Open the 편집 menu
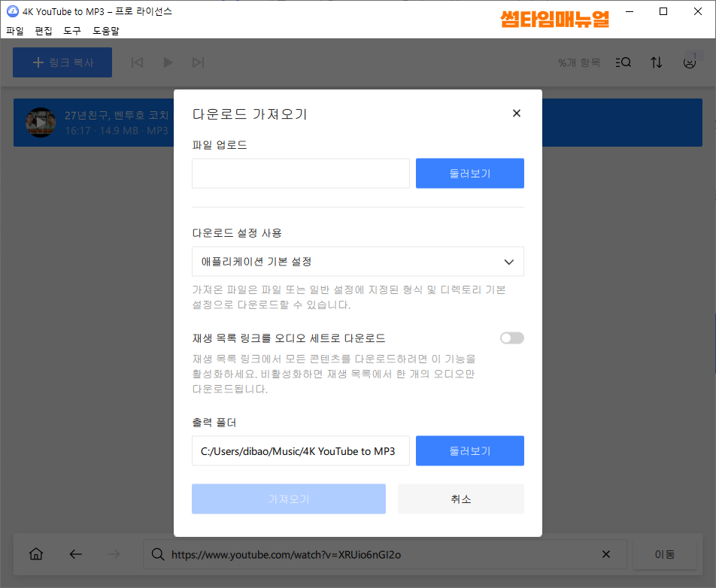The image size is (716, 588). click(x=44, y=31)
